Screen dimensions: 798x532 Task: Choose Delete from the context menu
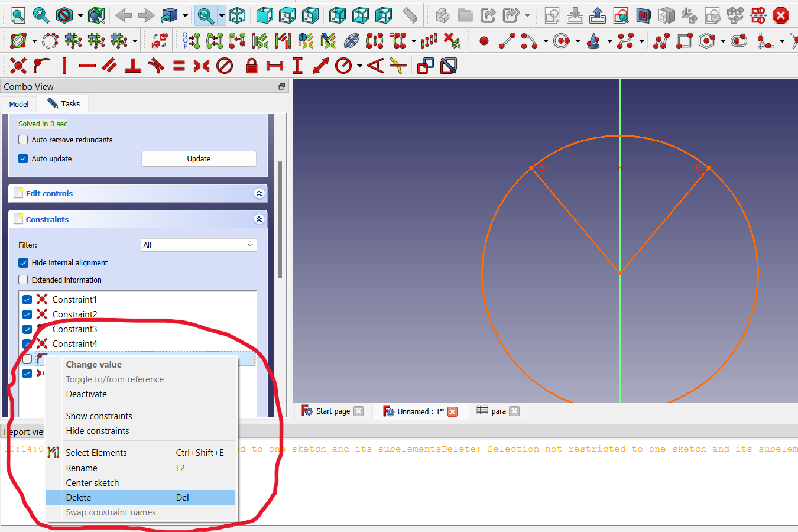pos(141,498)
